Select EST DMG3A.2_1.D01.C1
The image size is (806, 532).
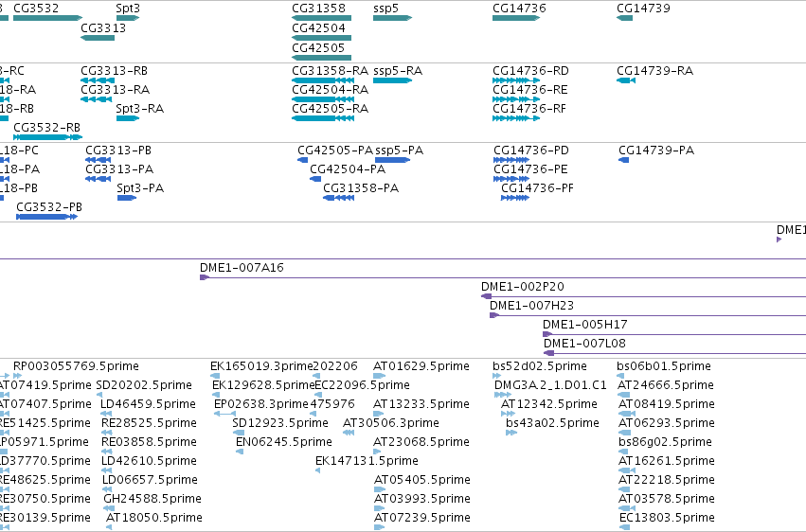[503, 396]
